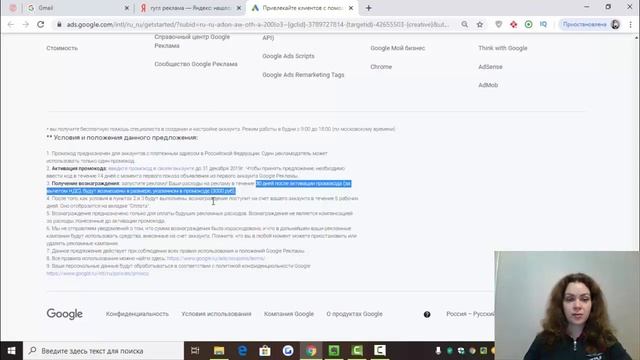Reload the current page

(x=40, y=24)
